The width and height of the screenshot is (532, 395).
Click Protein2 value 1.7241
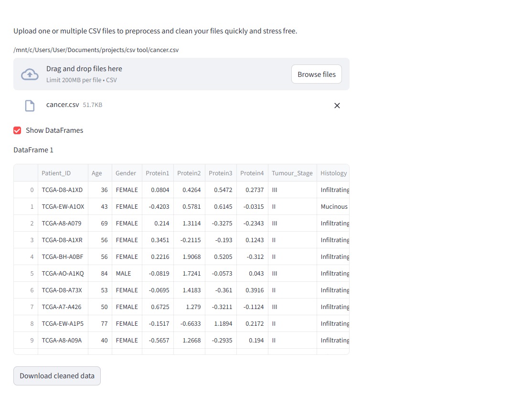(189, 273)
